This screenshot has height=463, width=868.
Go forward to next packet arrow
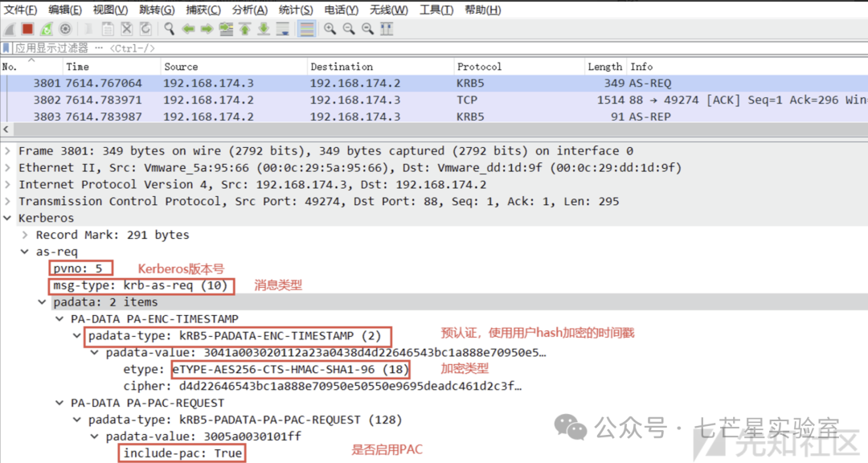tap(207, 29)
